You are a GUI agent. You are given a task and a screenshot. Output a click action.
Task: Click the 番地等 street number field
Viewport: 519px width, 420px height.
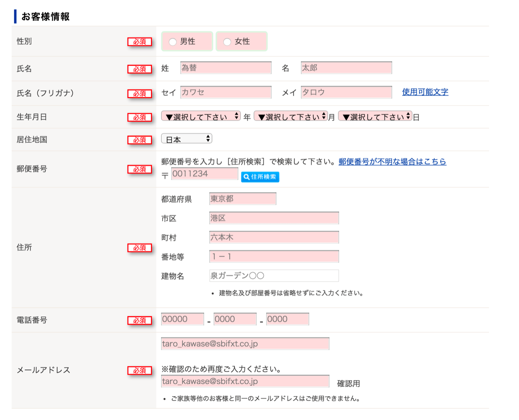click(274, 257)
